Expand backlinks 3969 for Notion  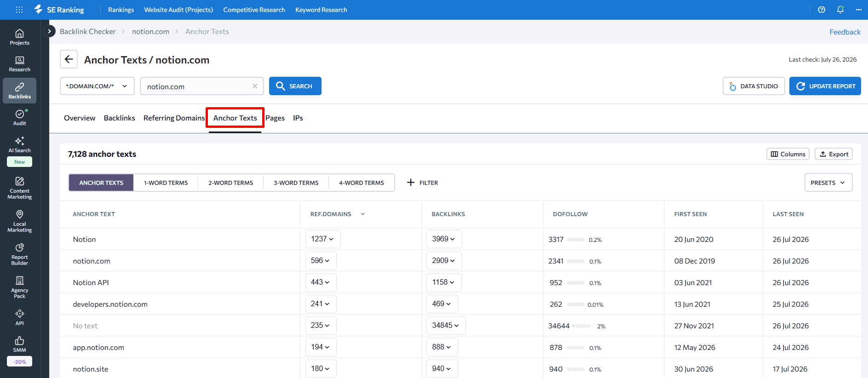pyautogui.click(x=444, y=239)
